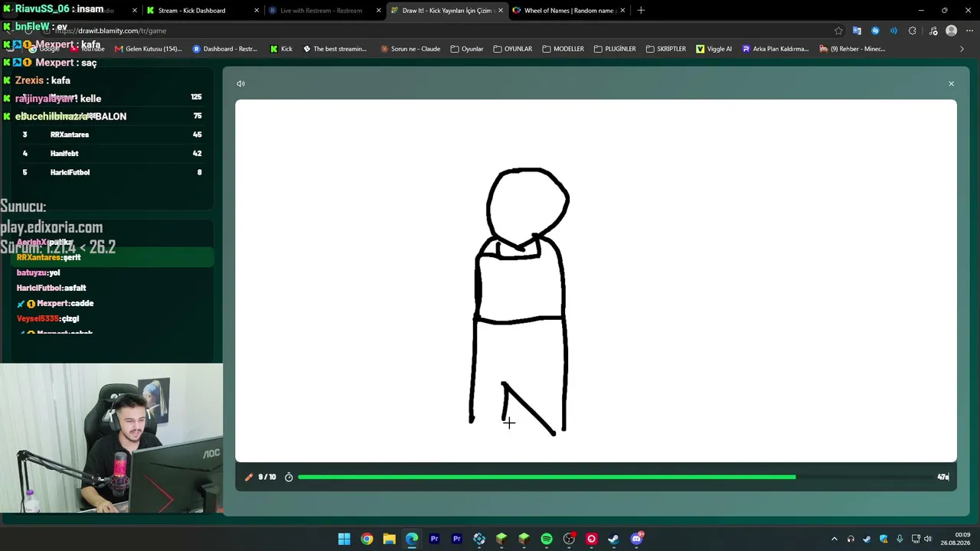Open Spotify from the taskbar

(547, 539)
